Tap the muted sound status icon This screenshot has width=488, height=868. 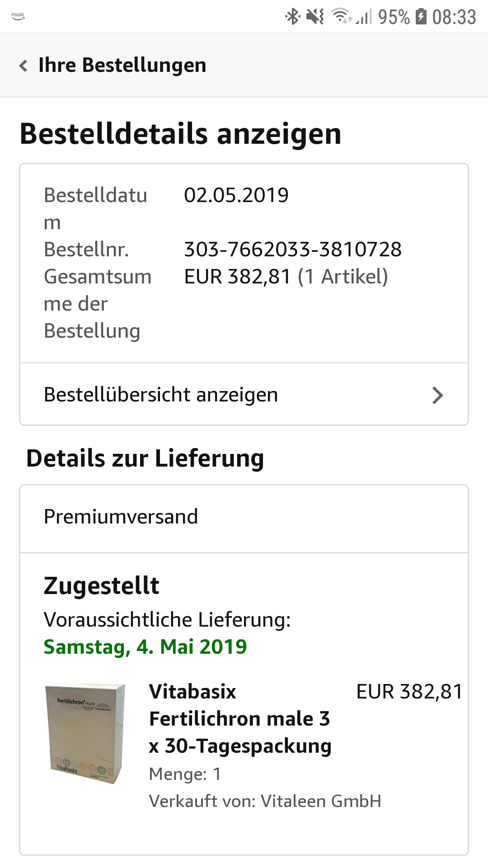pyautogui.click(x=315, y=17)
